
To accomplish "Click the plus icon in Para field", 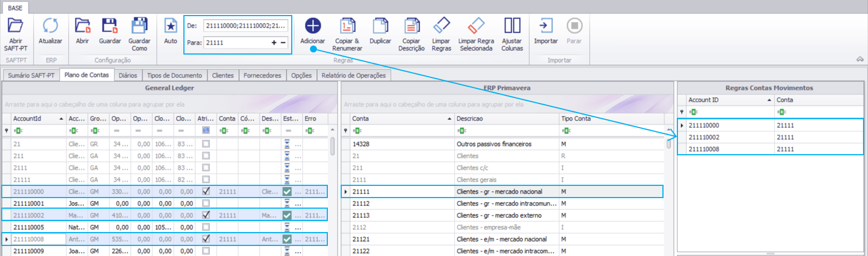I will [x=273, y=42].
